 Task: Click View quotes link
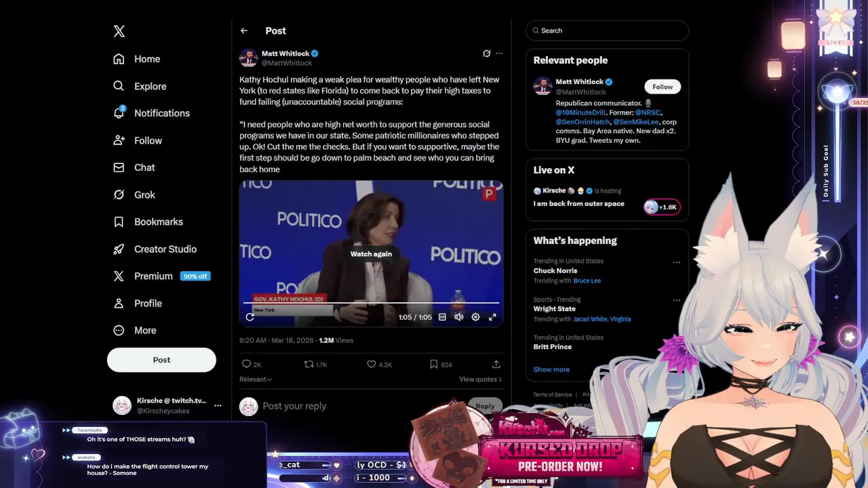[481, 380]
